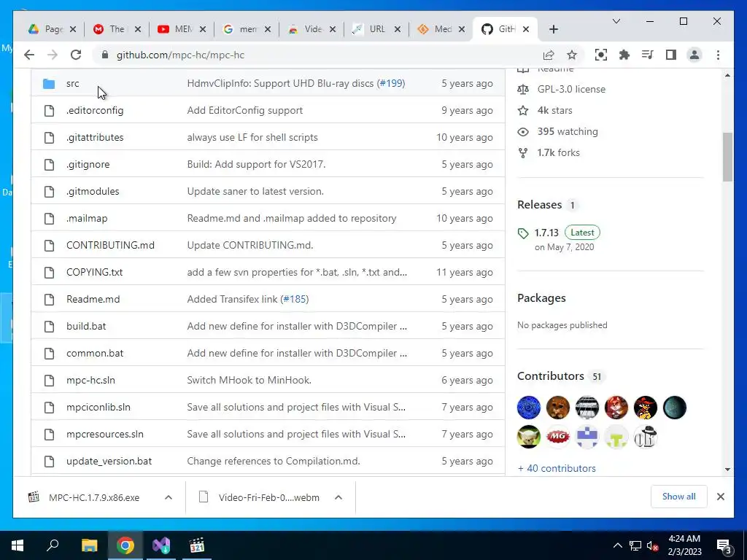
Task: Open the notification center icon
Action: tap(724, 545)
